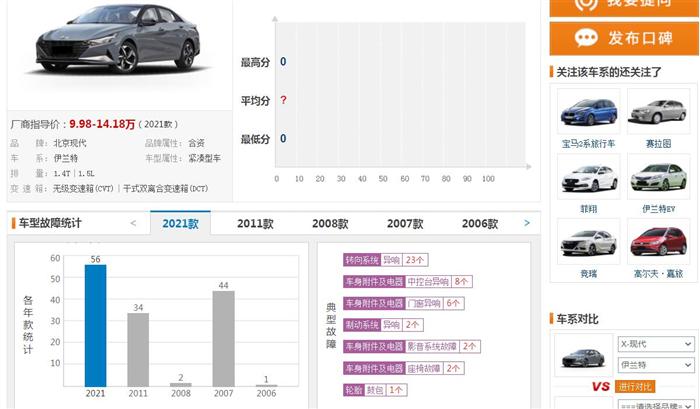700x409 pixels.
Task: Click the 菲翔 text link
Action: (x=588, y=209)
